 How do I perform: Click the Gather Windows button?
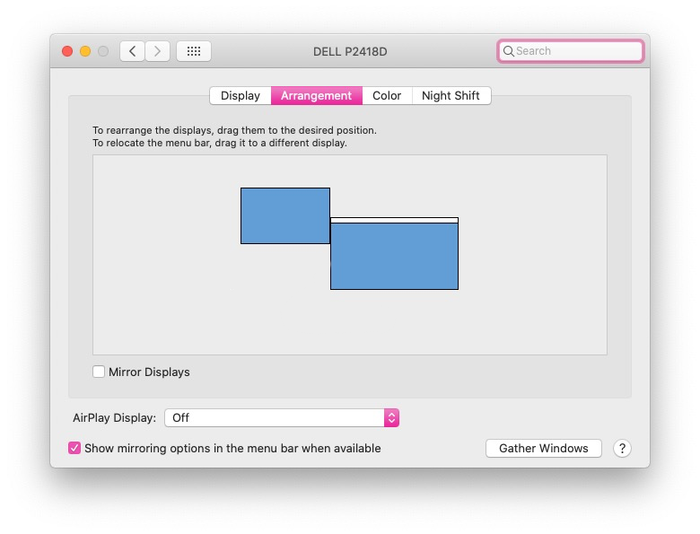[543, 448]
